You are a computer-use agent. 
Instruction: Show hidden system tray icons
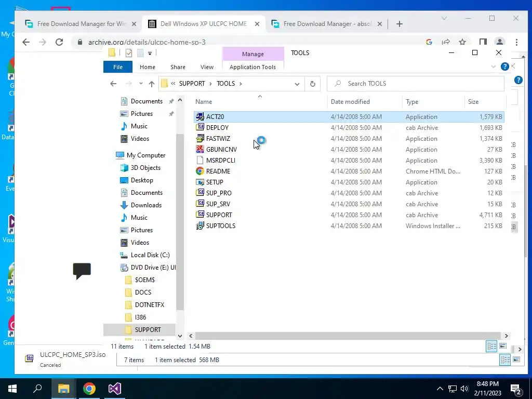[x=440, y=389]
